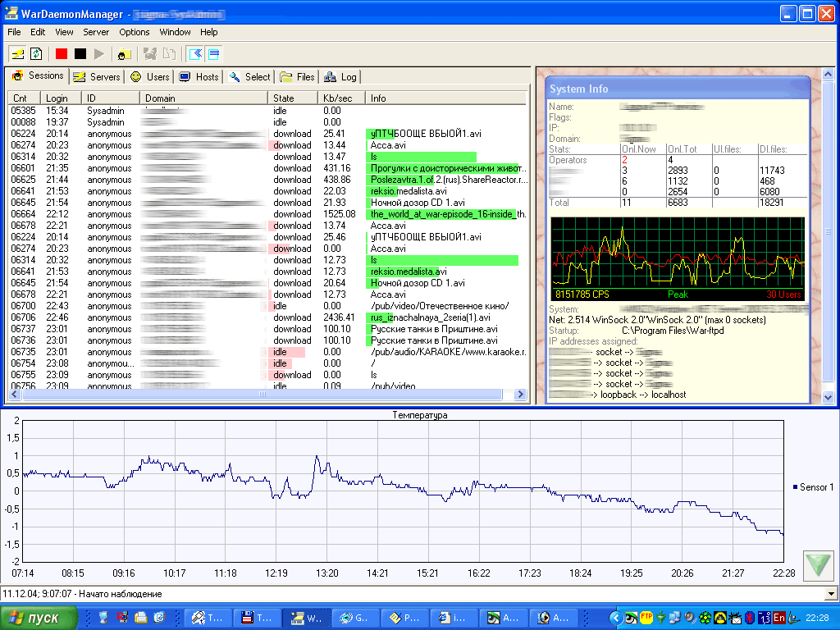Toggle the blue list panel toolbar button
This screenshot has height=630, width=840.
(214, 54)
